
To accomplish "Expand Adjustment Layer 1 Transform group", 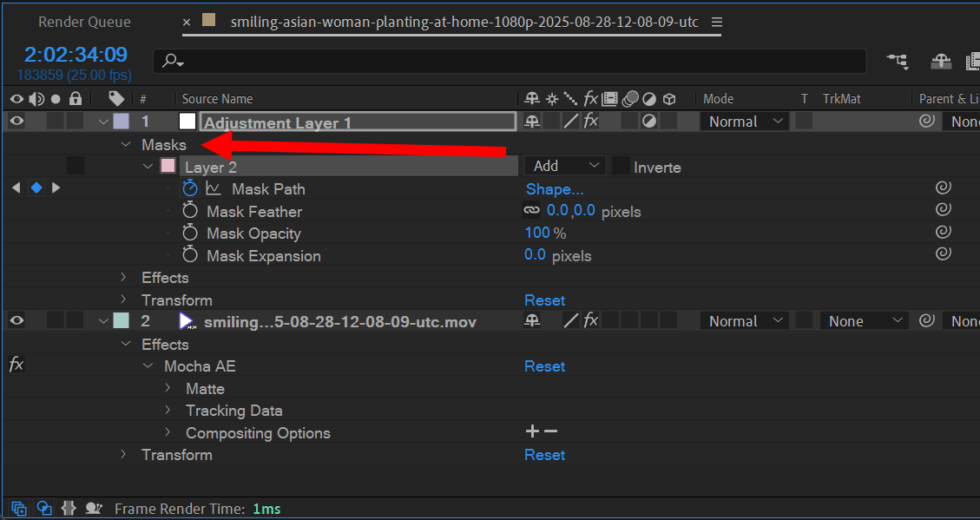I will (124, 299).
